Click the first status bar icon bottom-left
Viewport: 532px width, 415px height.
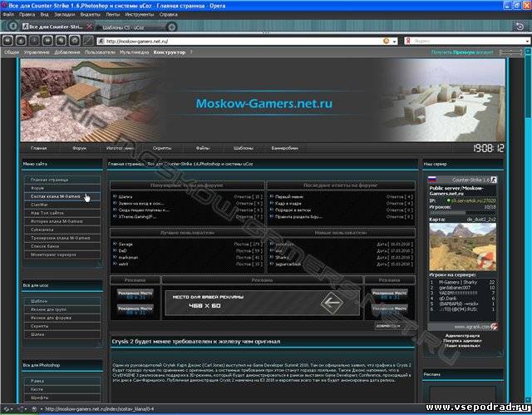tap(7, 409)
